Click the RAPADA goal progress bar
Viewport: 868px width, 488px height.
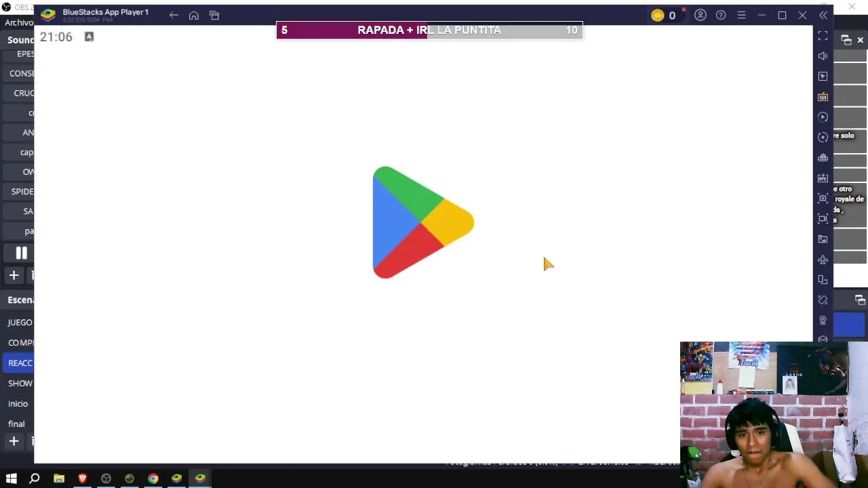click(x=429, y=30)
